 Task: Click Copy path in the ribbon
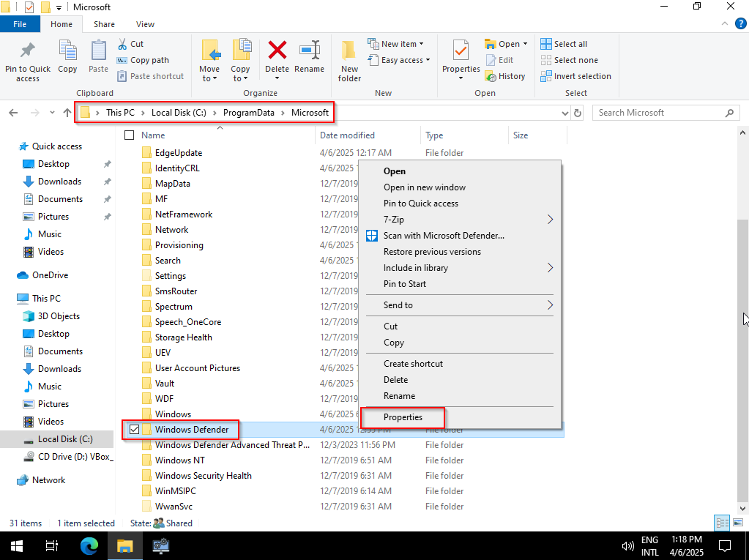click(x=143, y=60)
